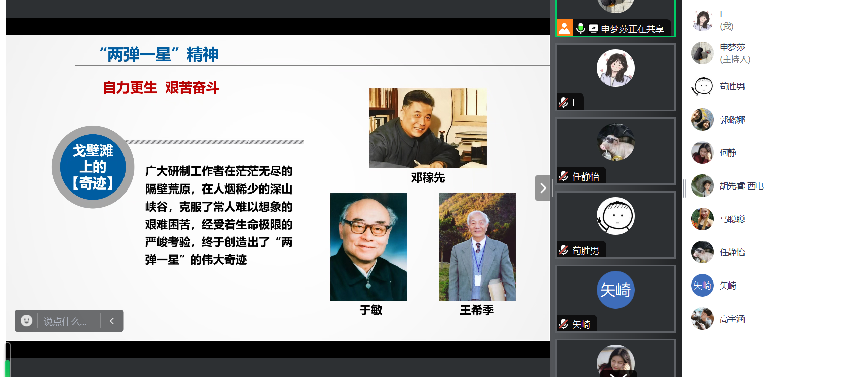Click green microphone icon of 申梦莎
868x378 pixels.
point(581,28)
